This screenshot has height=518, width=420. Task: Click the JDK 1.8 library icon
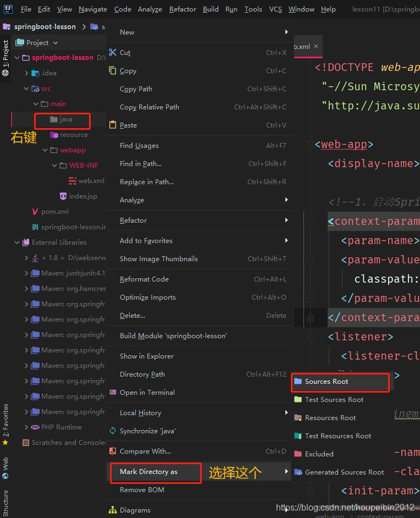tap(35, 258)
